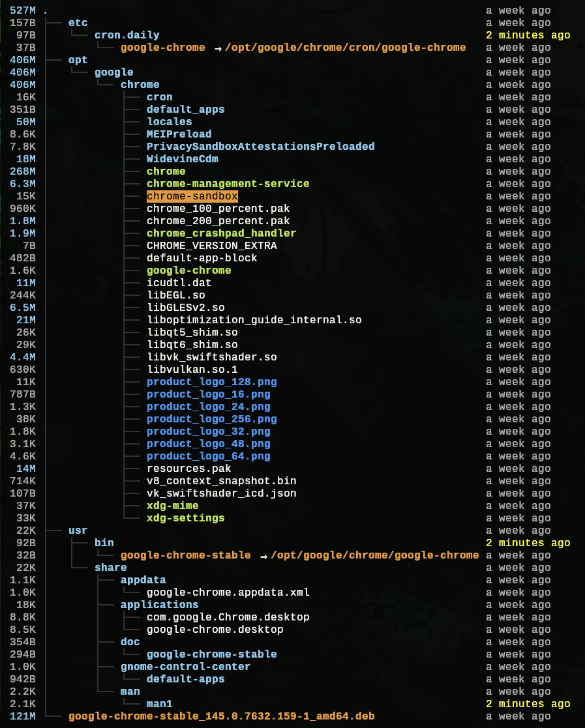Select the man directory

coord(130,692)
